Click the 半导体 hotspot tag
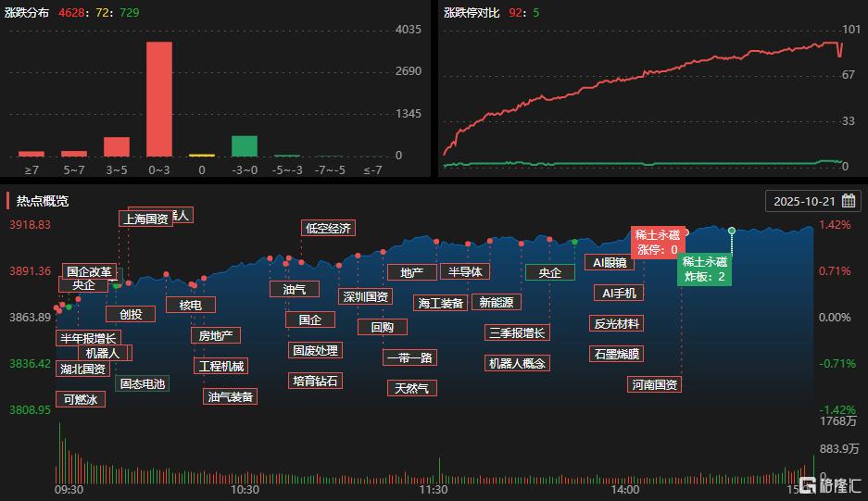This screenshot has width=868, height=501. [x=465, y=271]
